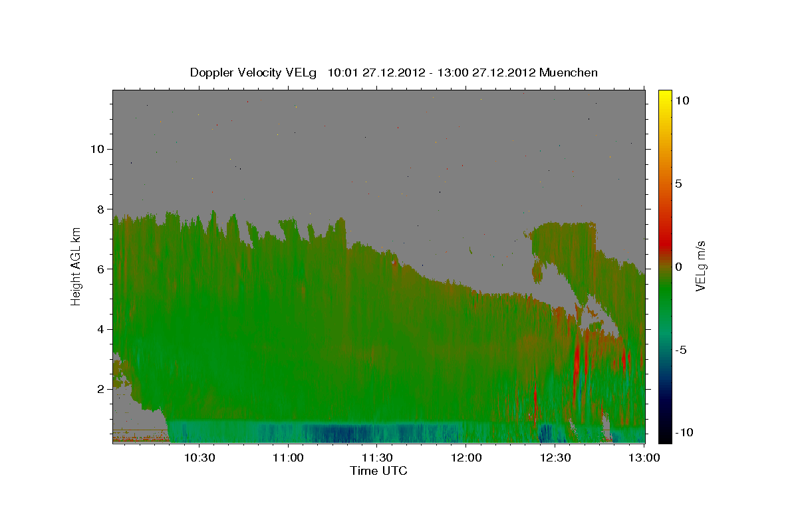Click the Time UTC axis label
Image resolution: width=798 pixels, height=532 pixels.
378,471
